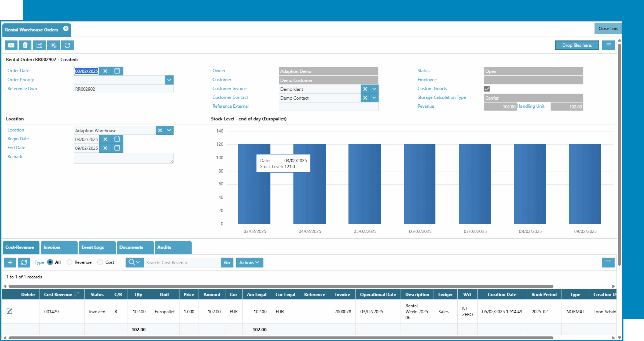Open the Customer Invoice dropdown arrow

point(374,89)
